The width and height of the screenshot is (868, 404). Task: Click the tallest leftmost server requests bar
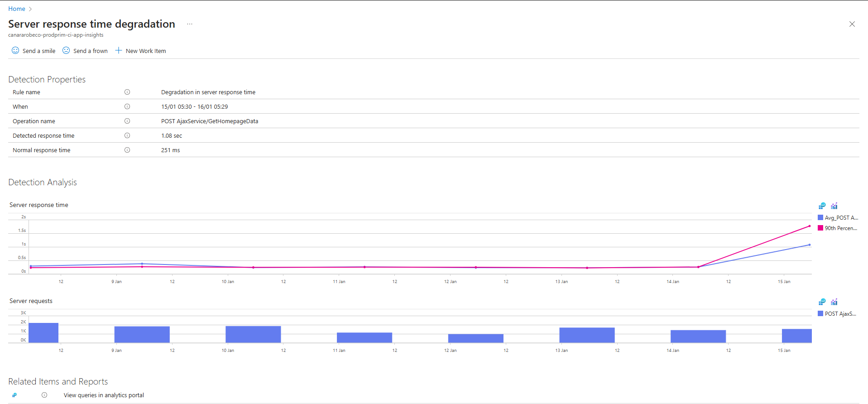(x=43, y=332)
